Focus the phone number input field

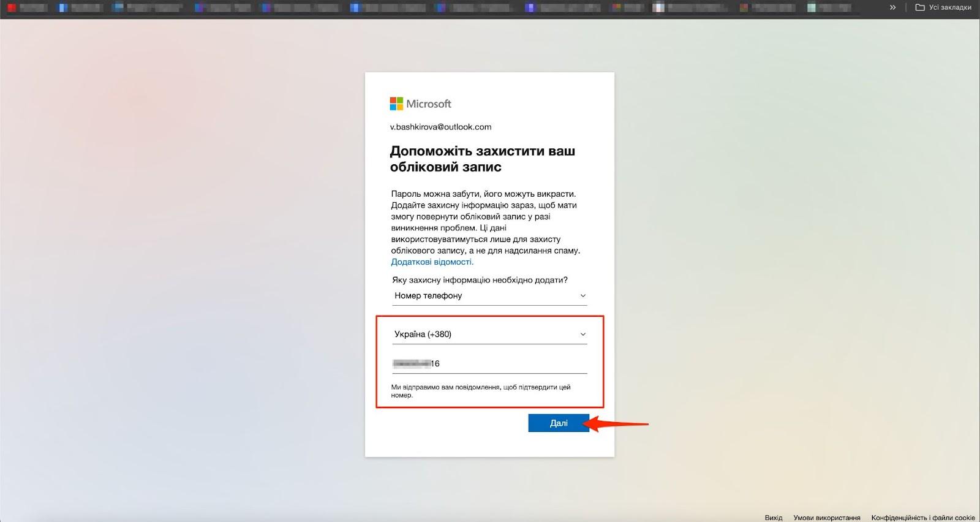pyautogui.click(x=489, y=363)
